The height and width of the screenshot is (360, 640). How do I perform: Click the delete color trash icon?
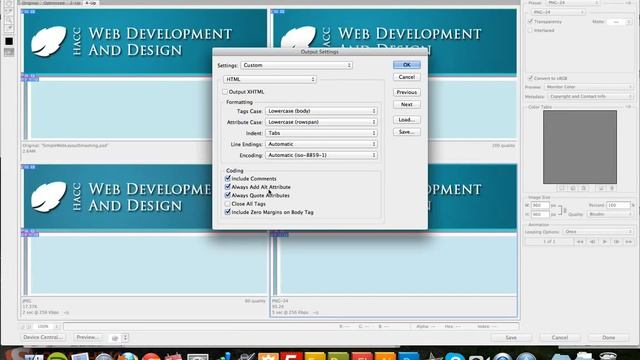tap(611, 188)
